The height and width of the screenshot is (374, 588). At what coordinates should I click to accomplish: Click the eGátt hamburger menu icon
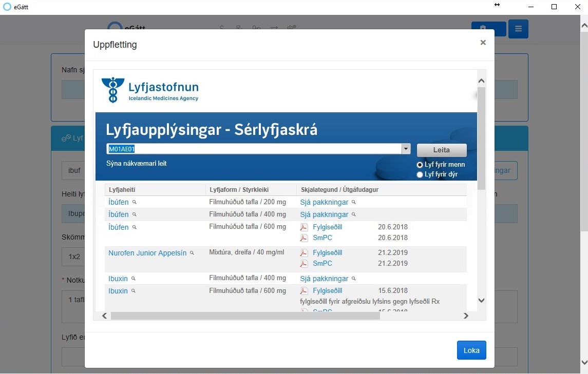pyautogui.click(x=518, y=29)
